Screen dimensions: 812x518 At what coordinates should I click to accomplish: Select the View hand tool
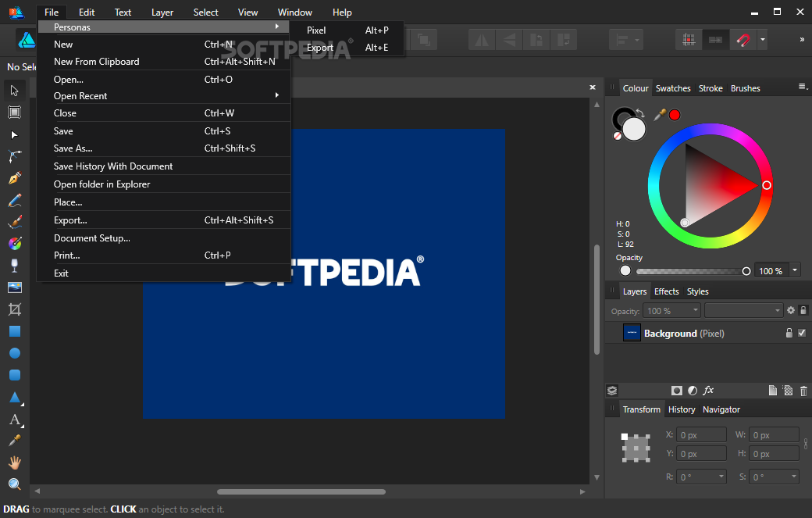[x=15, y=462]
